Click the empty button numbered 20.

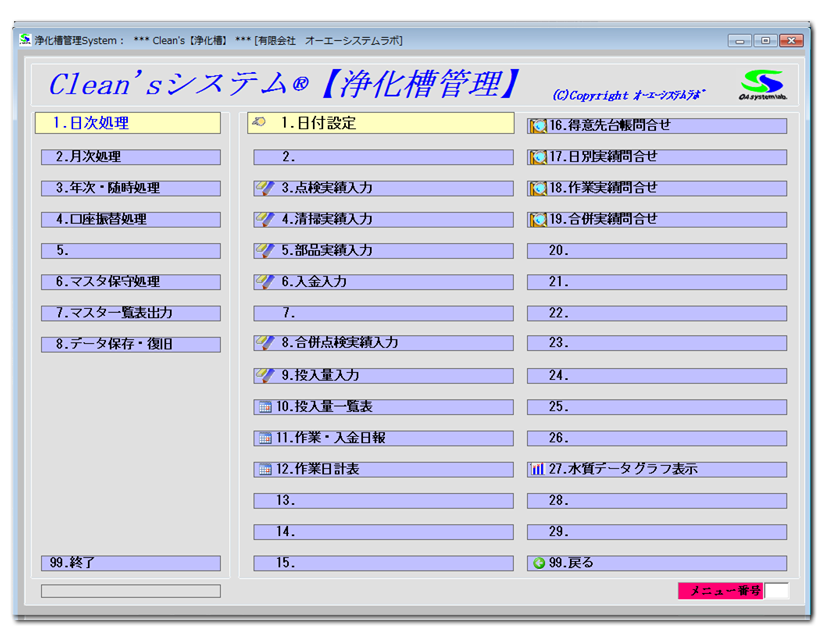coord(657,251)
